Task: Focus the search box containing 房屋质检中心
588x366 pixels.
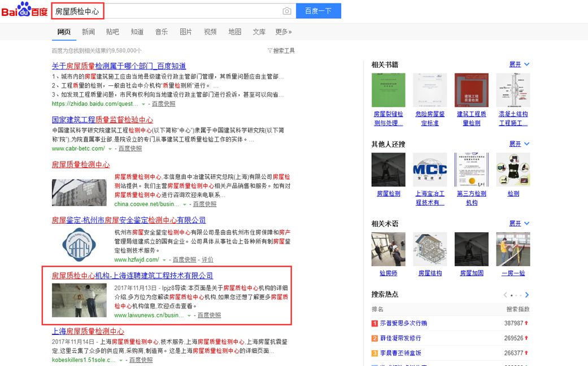Action: click(x=173, y=11)
